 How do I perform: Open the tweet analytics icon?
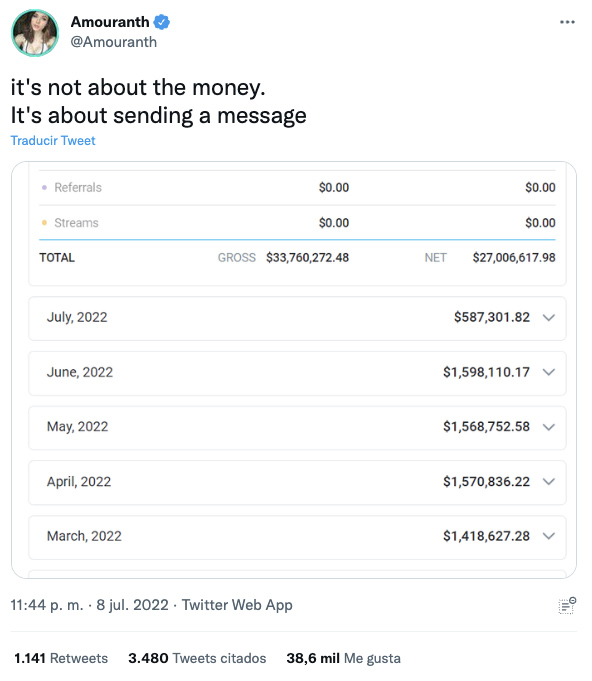click(567, 605)
